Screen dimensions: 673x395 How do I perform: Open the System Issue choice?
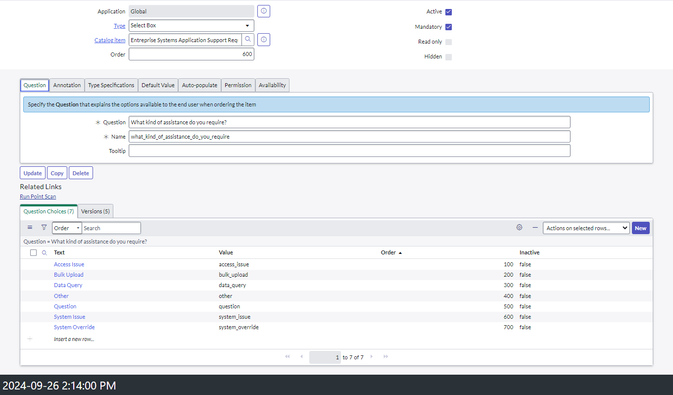point(70,317)
